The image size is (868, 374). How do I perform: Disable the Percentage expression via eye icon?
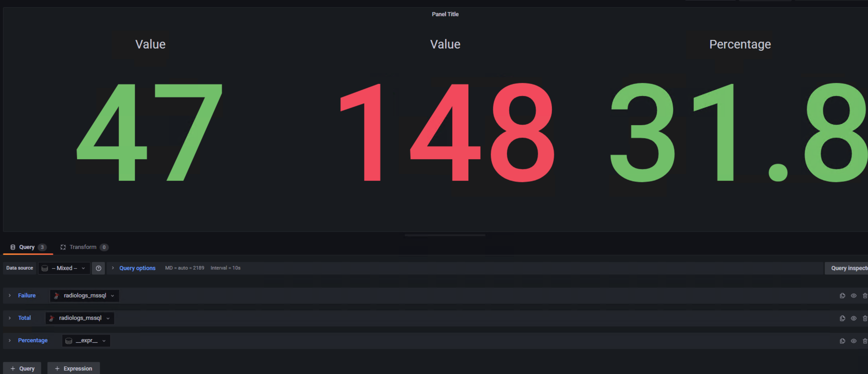click(x=854, y=341)
